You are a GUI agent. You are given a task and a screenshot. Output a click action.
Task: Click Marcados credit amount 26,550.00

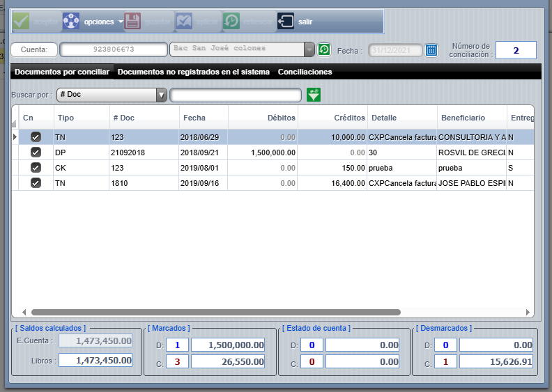[x=228, y=361]
